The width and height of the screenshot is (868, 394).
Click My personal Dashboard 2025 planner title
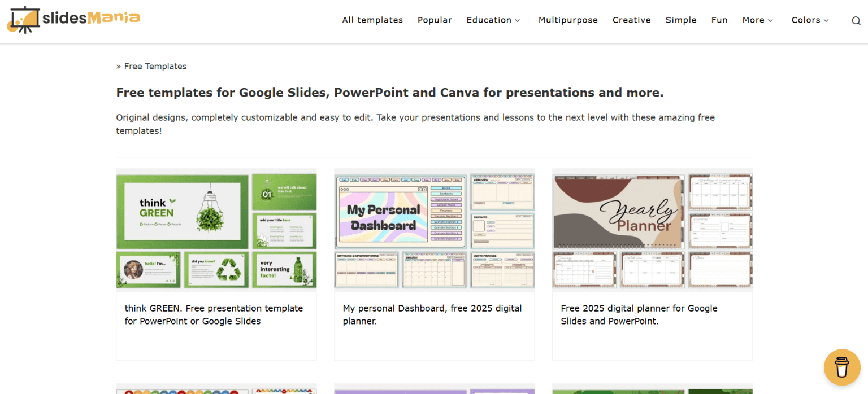coord(432,315)
